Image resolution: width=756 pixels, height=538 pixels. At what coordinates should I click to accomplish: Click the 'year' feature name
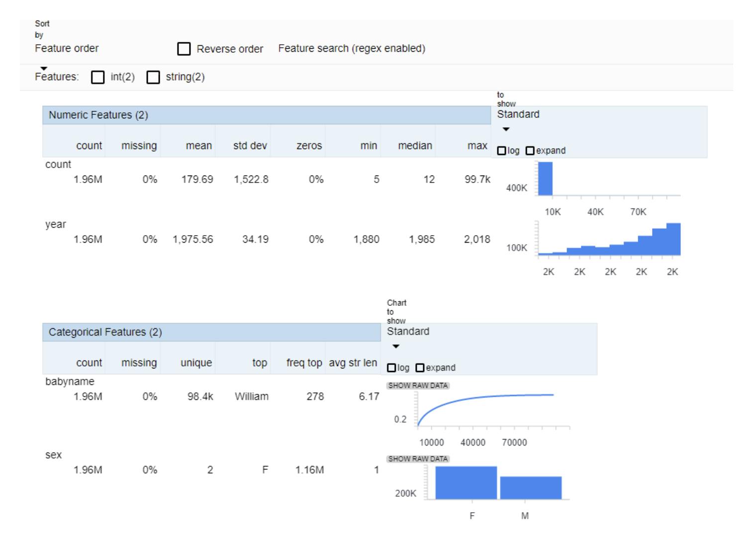56,225
